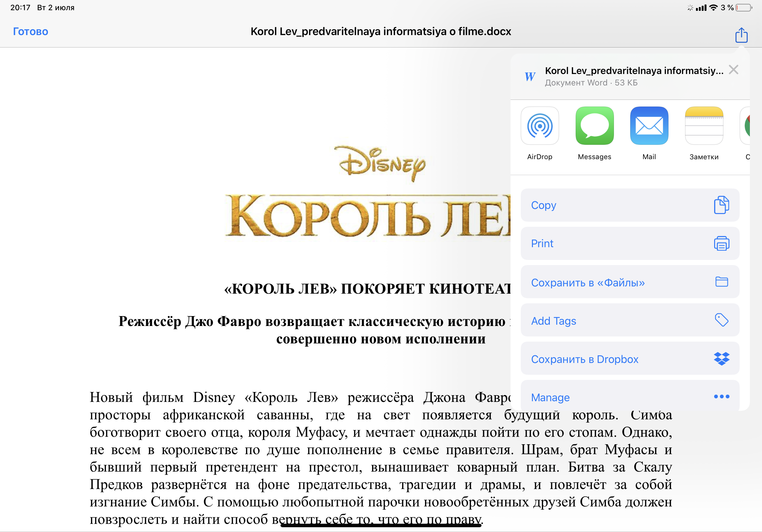Image resolution: width=762 pixels, height=532 pixels.
Task: Tap the Wi-Fi status icon
Action: [713, 8]
